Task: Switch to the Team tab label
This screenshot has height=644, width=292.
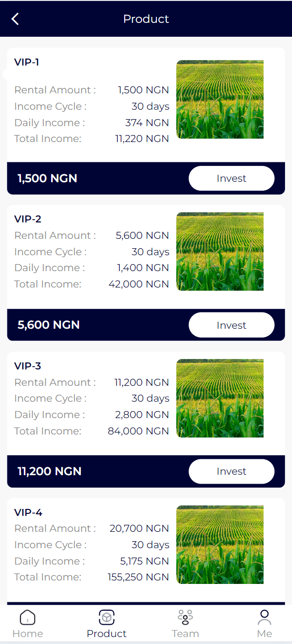Action: coord(185,634)
